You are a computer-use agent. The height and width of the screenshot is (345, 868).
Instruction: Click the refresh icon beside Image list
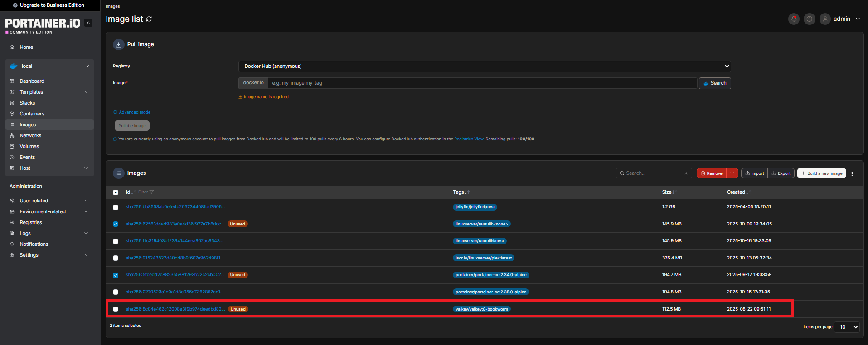[149, 19]
